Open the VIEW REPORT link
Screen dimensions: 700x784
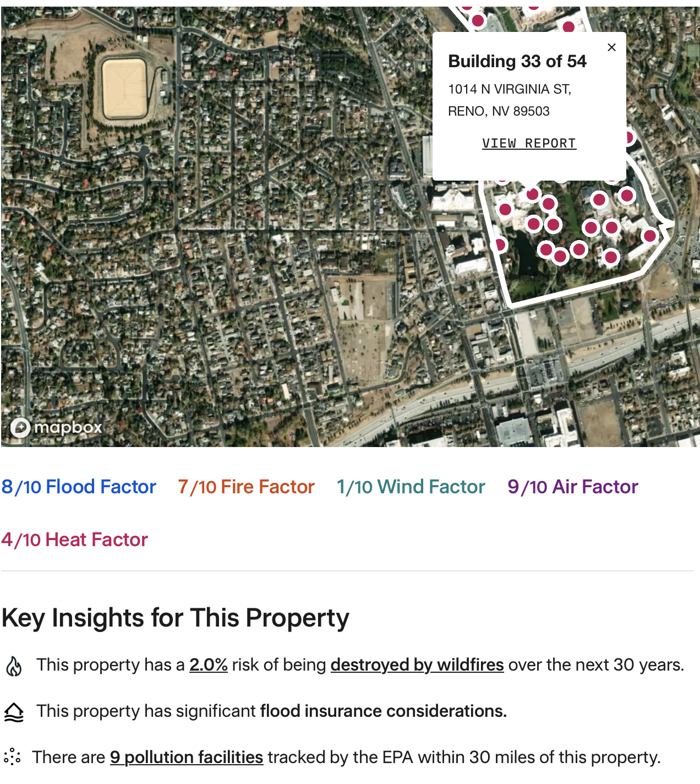coord(529,143)
